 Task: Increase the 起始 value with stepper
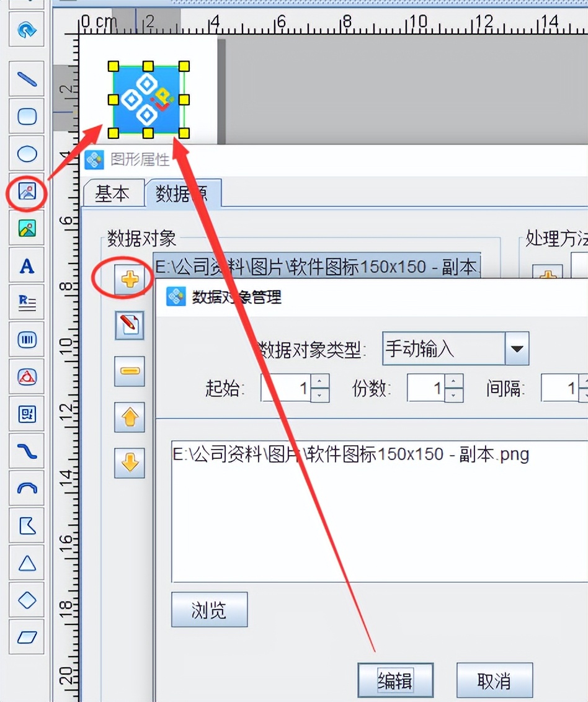click(319, 381)
